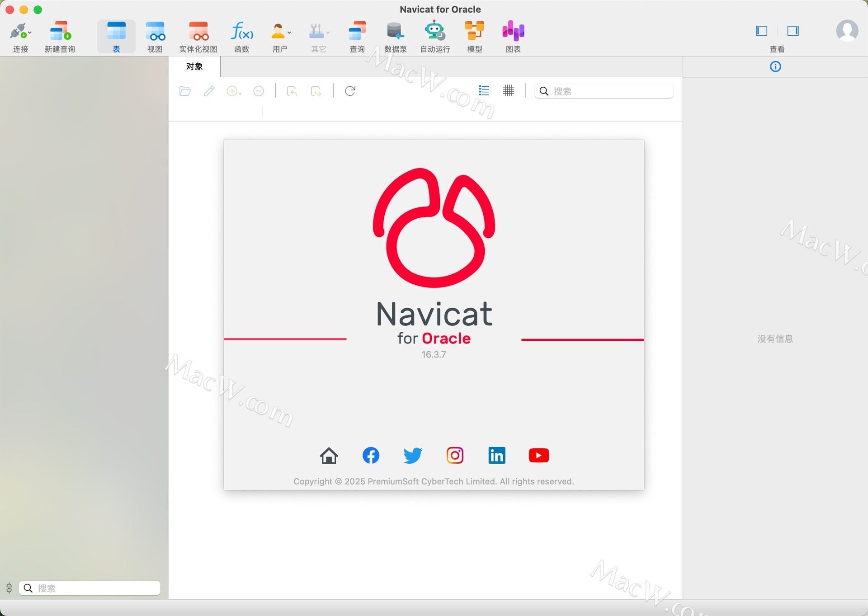Open Navicat home page icon
Image resolution: width=868 pixels, height=616 pixels.
pyautogui.click(x=329, y=456)
